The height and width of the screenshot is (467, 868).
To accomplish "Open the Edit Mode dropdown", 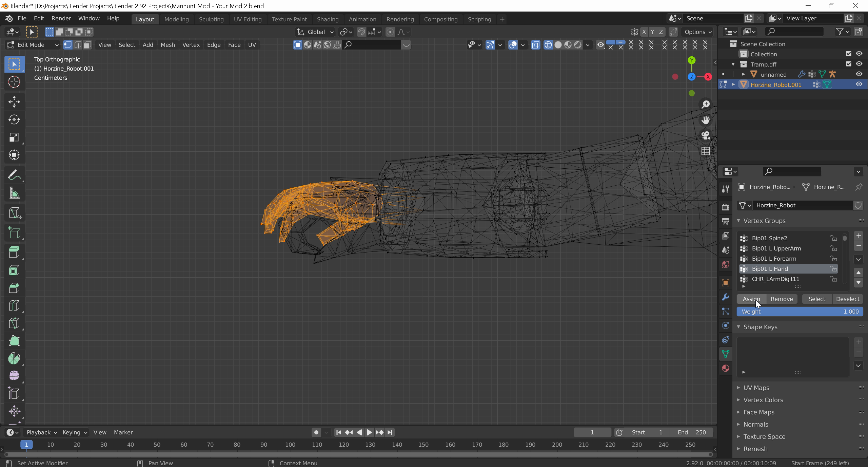I will point(33,45).
